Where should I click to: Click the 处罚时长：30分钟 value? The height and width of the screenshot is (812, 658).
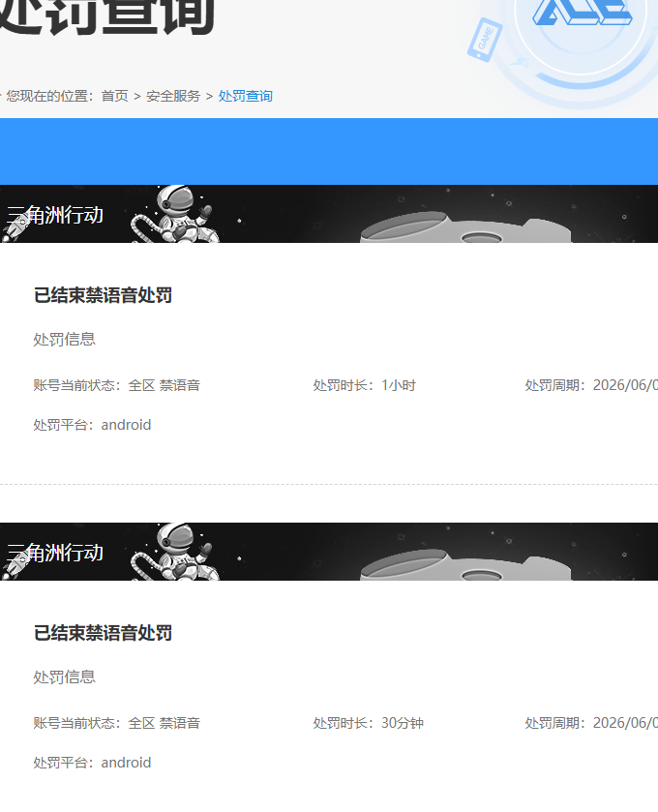click(x=368, y=723)
